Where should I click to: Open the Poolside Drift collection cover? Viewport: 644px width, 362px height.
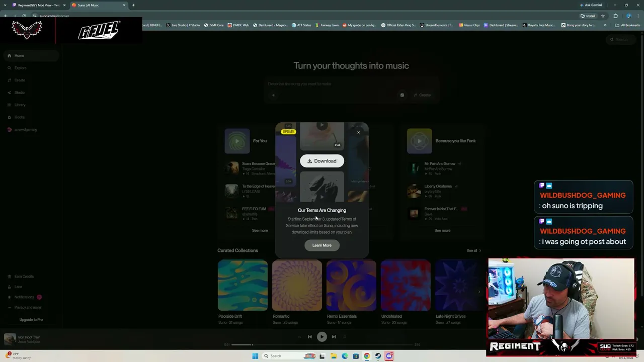point(243,285)
